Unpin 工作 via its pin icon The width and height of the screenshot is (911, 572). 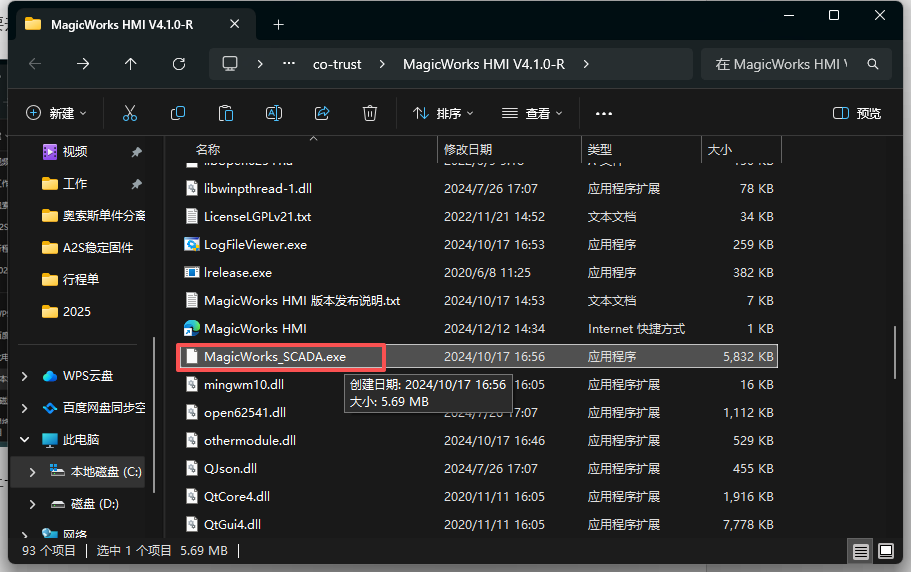pos(137,184)
